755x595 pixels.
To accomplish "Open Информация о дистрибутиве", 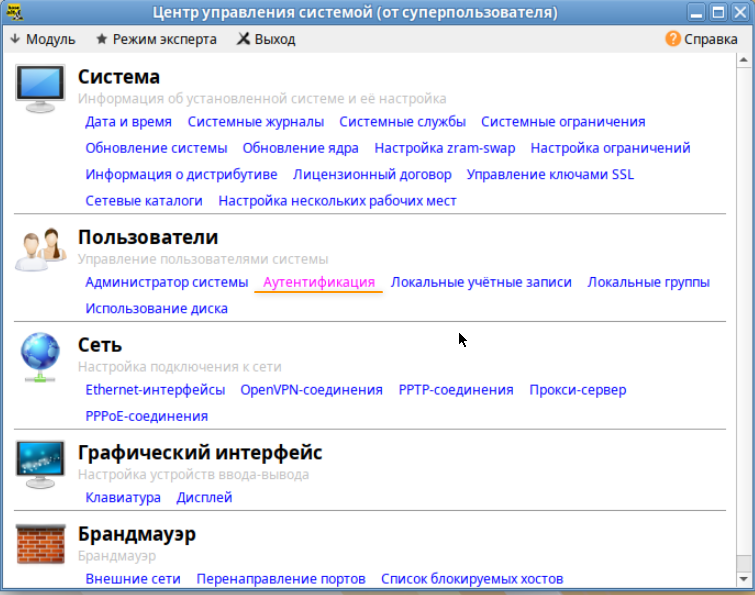I will [x=181, y=174].
